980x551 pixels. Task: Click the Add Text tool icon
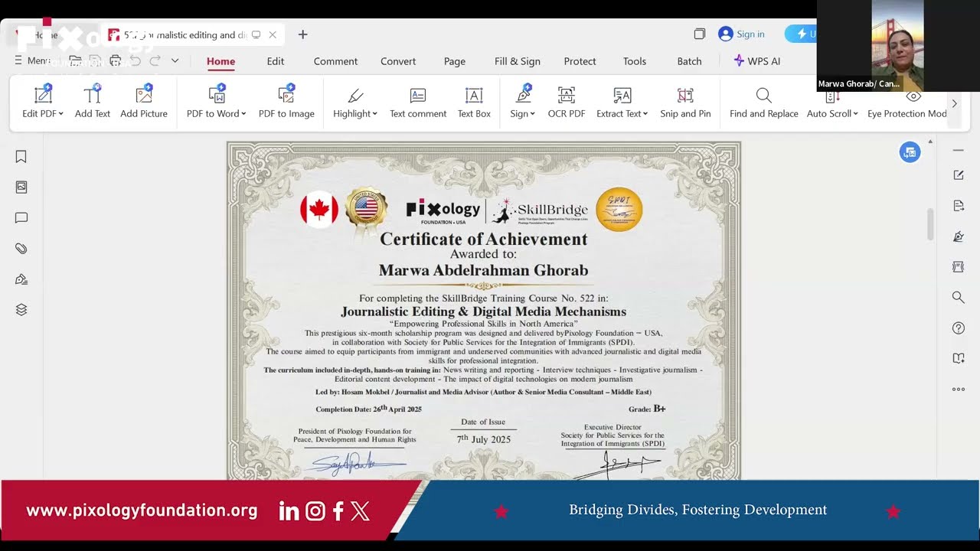coord(93,95)
